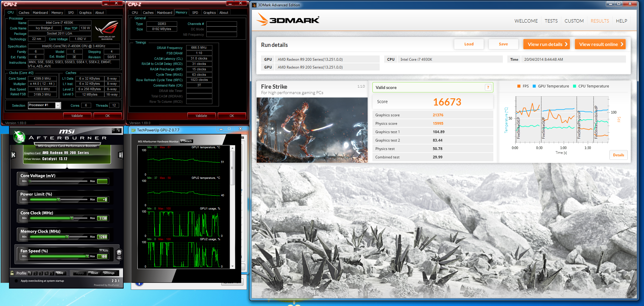644x306 pixels.
Task: Click the User Define fan gear icon
Action: pyautogui.click(x=119, y=254)
